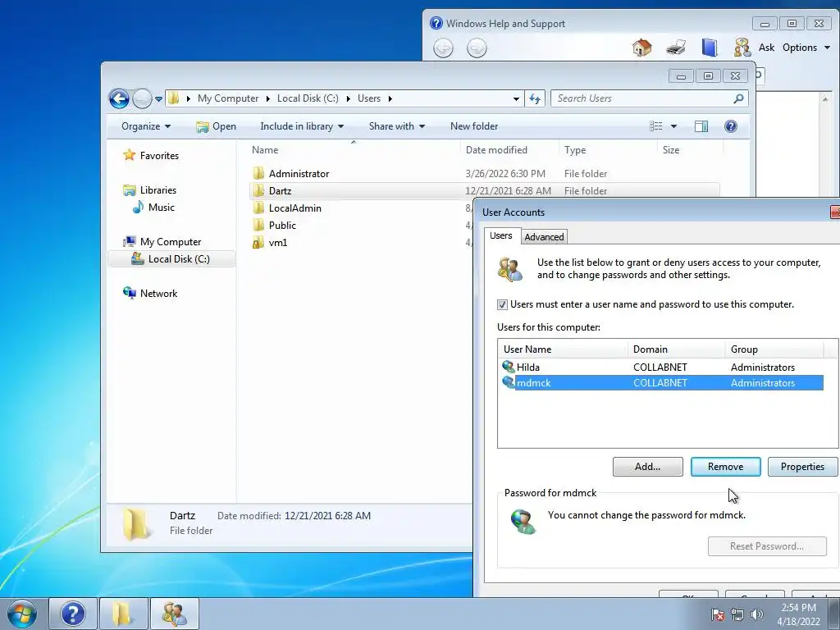Image resolution: width=840 pixels, height=630 pixels.
Task: Expand the Share with menu
Action: pos(397,126)
